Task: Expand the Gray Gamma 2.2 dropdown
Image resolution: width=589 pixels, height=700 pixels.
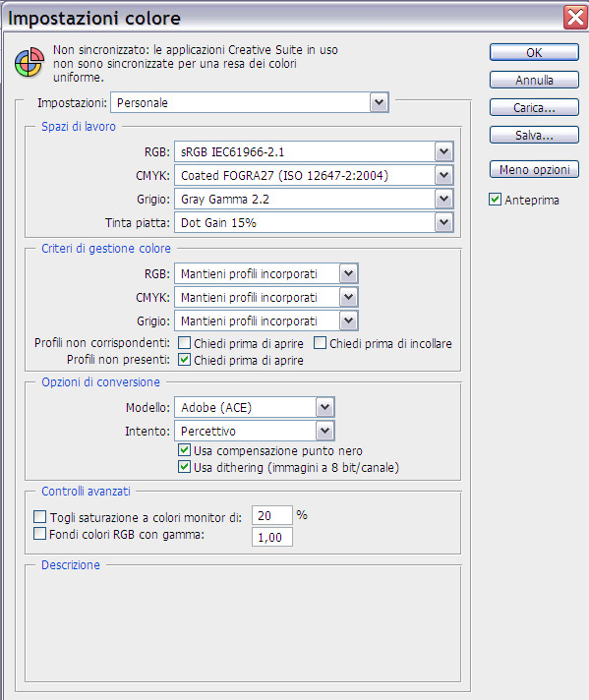Action: [x=314, y=200]
